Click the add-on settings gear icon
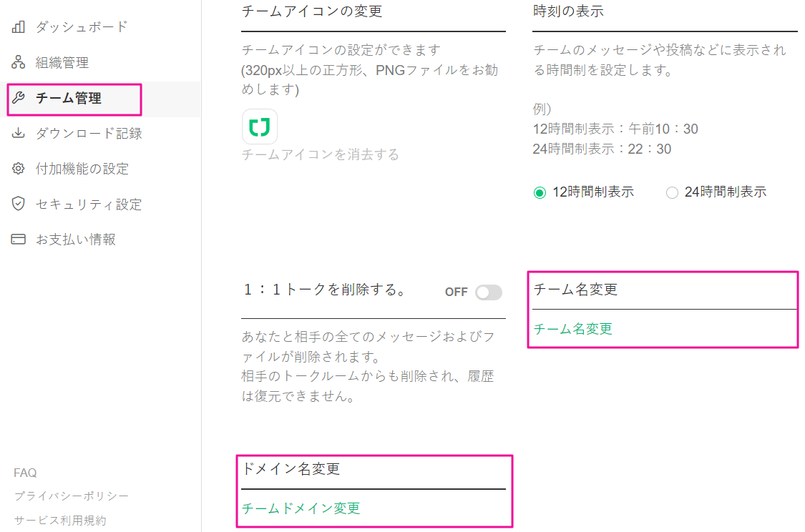Viewport: 805px width, 532px height. click(19, 169)
